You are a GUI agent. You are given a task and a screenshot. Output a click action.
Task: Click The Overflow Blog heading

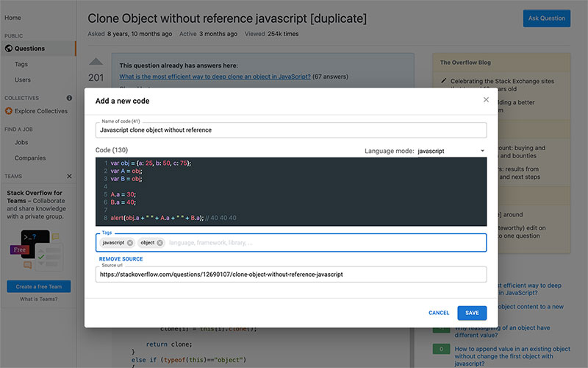tap(465, 63)
